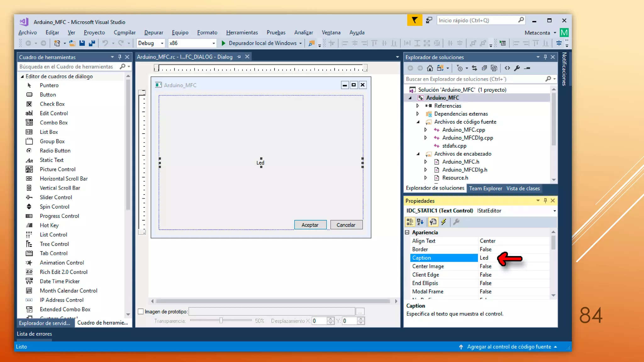This screenshot has height=362, width=644.
Task: Expand Arduino_MFCDlg.cpp tree node
Action: tap(425, 138)
